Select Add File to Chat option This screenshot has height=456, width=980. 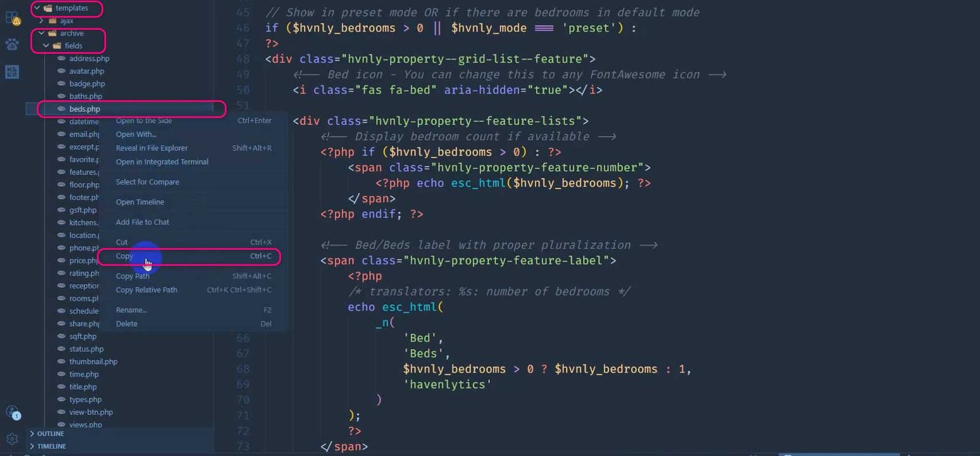point(142,222)
